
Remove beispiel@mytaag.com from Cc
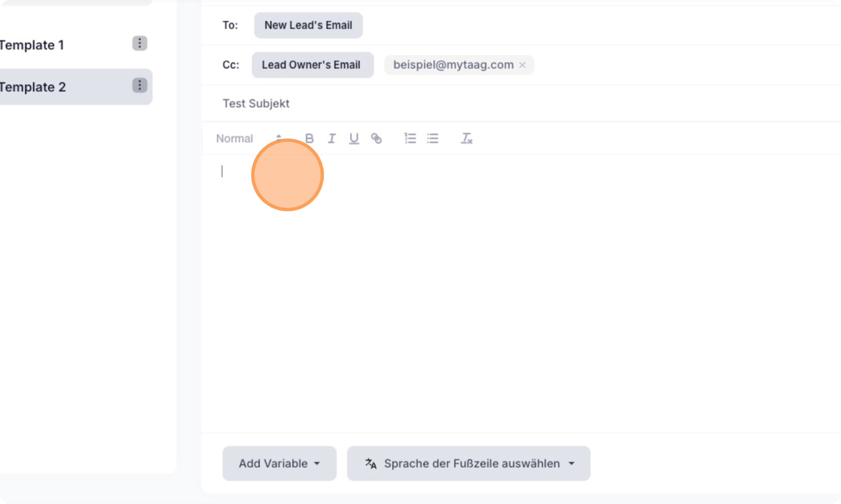(522, 65)
